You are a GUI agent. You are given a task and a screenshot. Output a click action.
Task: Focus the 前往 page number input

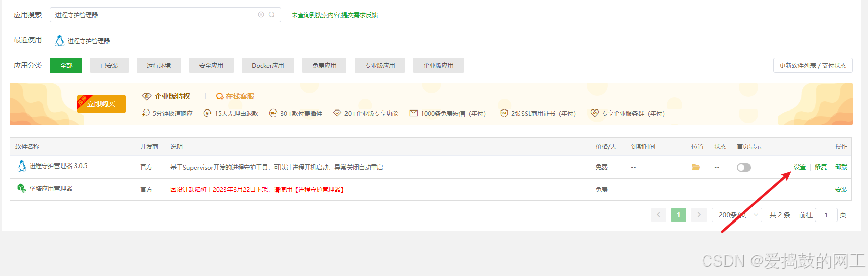[826, 215]
